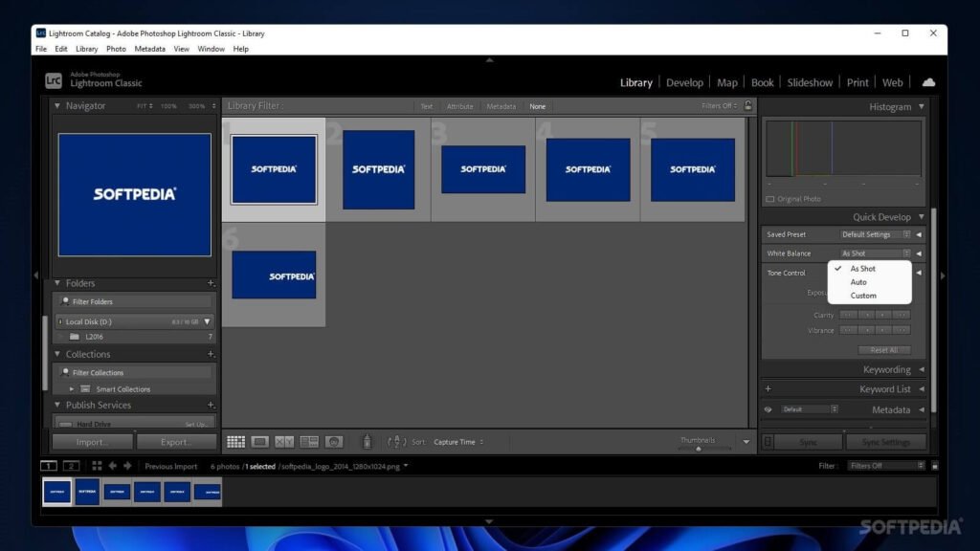Screen dimensions: 980x551
Task: Adjust the Thumbnails size slider
Action: click(x=698, y=450)
